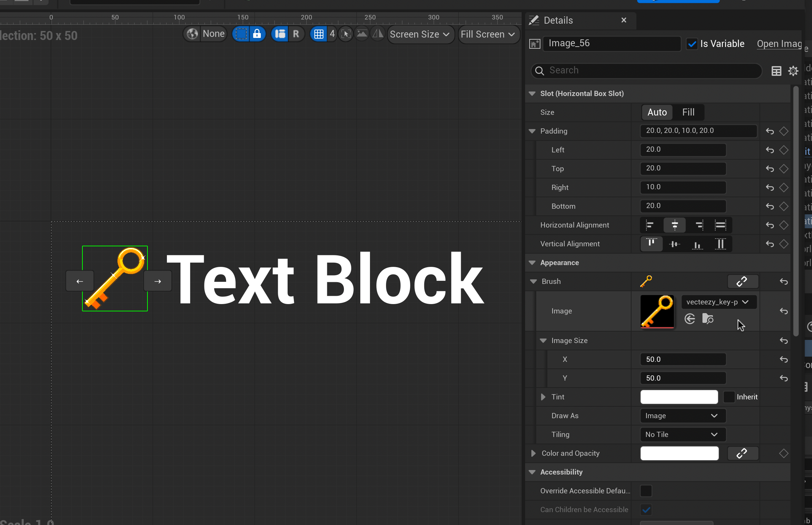Click the Open Image link
812x525 pixels.
(x=779, y=44)
